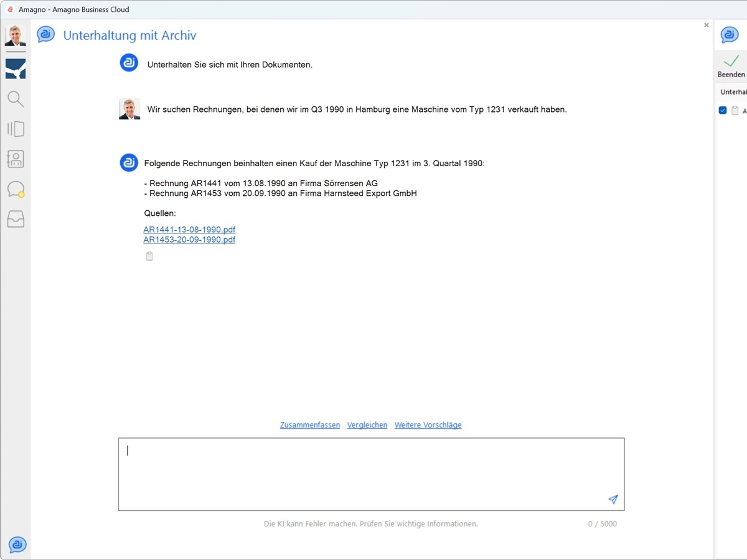The height and width of the screenshot is (560, 747).
Task: Open the document stacks icon in the sidebar
Action: (x=16, y=129)
